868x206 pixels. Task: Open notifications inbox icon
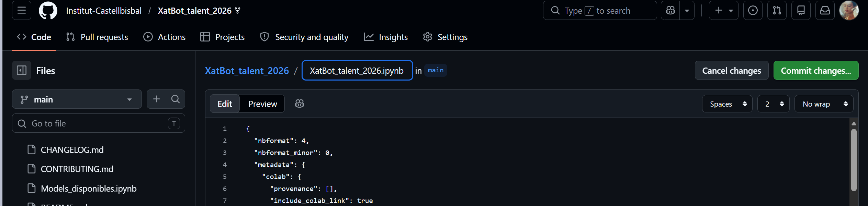[x=825, y=10]
